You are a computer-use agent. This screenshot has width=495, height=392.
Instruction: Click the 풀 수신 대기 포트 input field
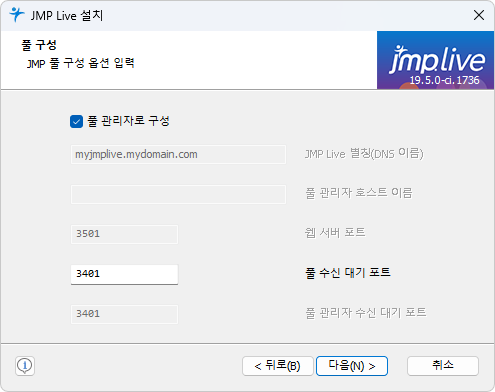(124, 274)
